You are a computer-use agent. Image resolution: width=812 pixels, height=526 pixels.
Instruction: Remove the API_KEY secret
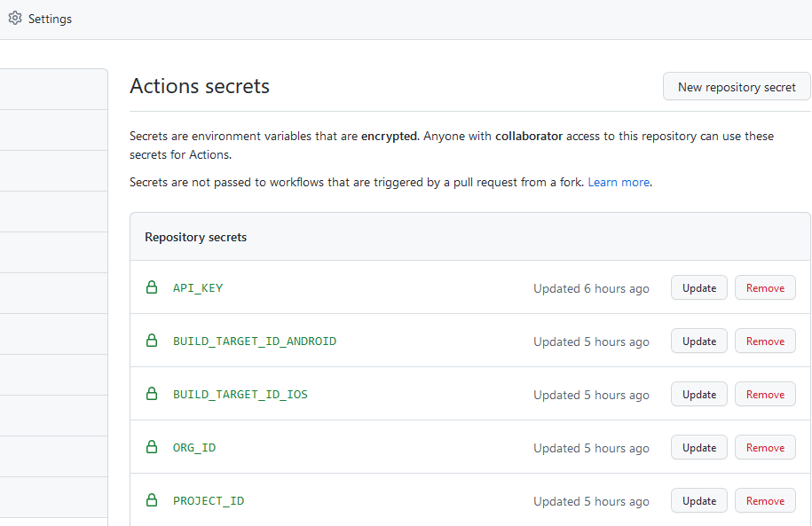pos(765,288)
